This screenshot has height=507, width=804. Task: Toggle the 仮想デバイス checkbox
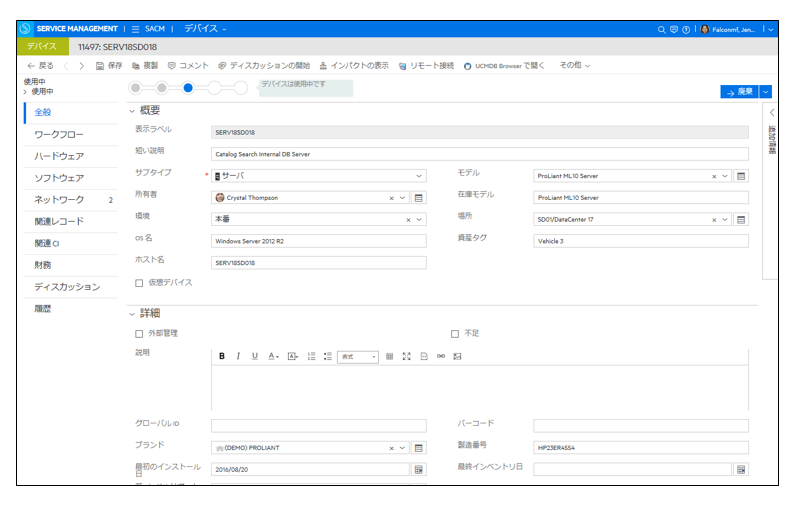coord(139,283)
